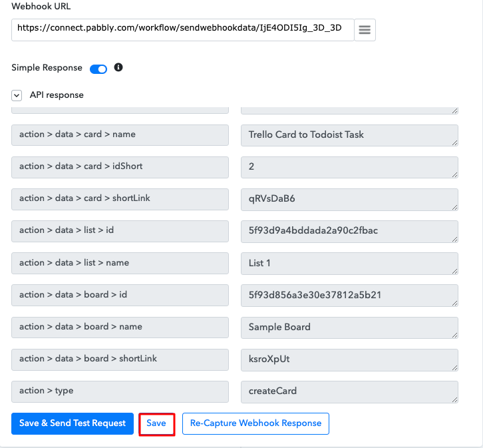Click Re-Capture Webhook Response button

click(x=255, y=423)
